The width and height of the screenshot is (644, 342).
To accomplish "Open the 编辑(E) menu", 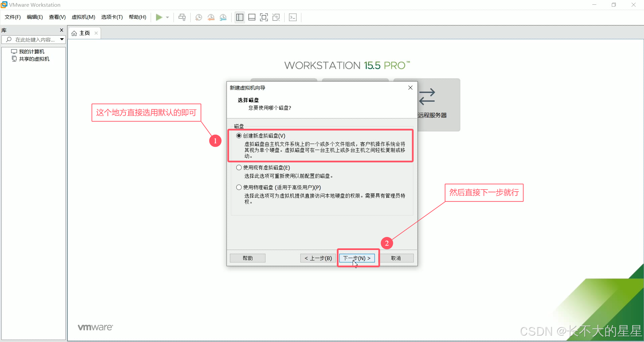I will click(35, 17).
